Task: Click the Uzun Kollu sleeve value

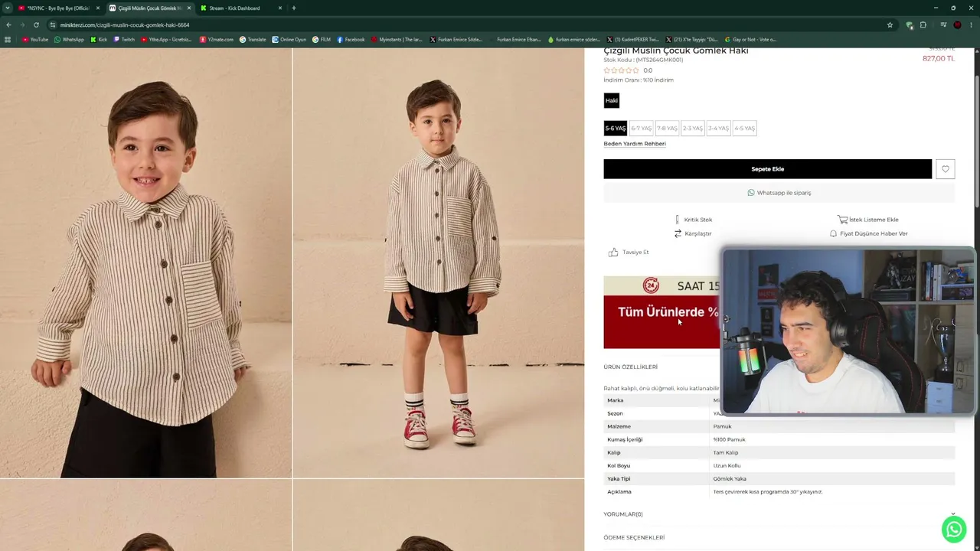Action: click(x=727, y=465)
